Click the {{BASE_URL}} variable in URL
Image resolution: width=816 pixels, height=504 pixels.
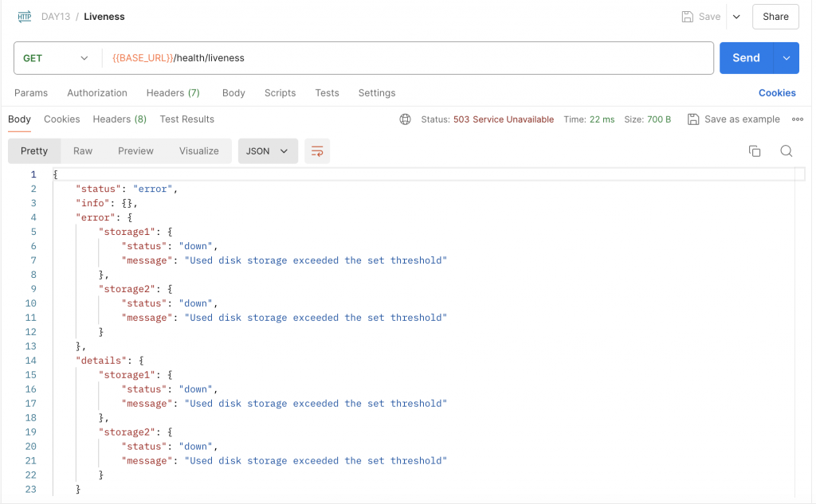point(143,58)
